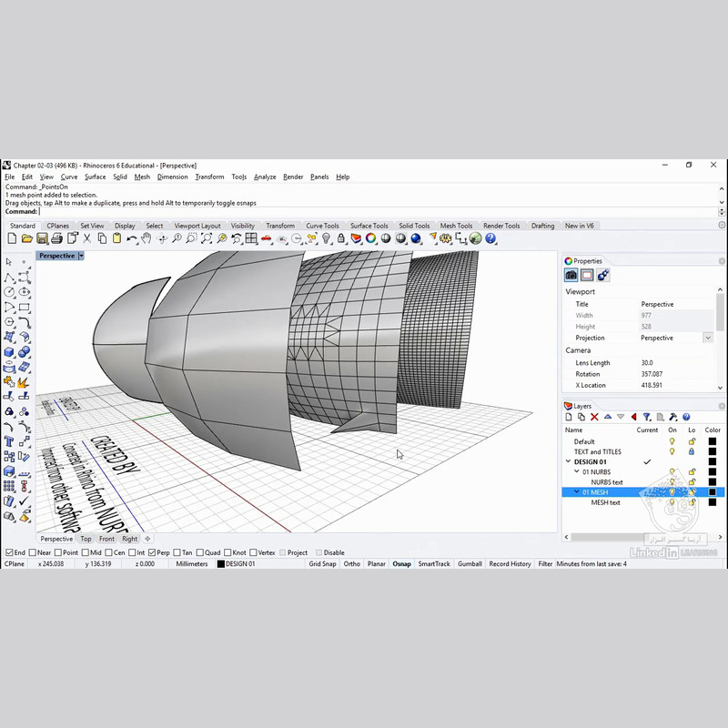Open the Perspective viewport title dropdown arrow
728x728 pixels.
[81, 256]
